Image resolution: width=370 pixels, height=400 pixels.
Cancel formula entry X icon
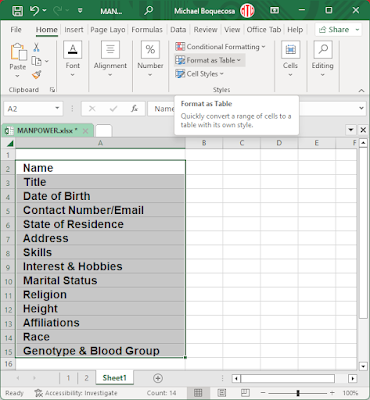pyautogui.click(x=92, y=109)
